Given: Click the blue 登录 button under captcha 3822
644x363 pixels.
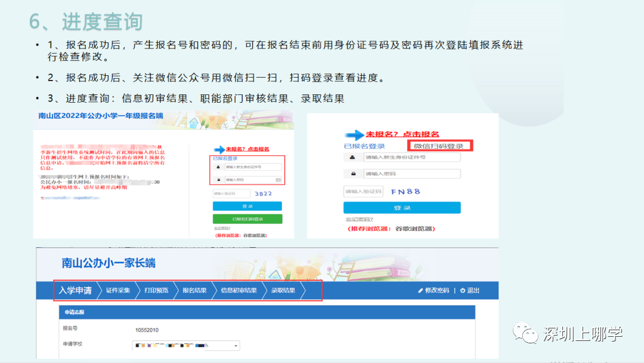Looking at the screenshot, I should [x=247, y=206].
